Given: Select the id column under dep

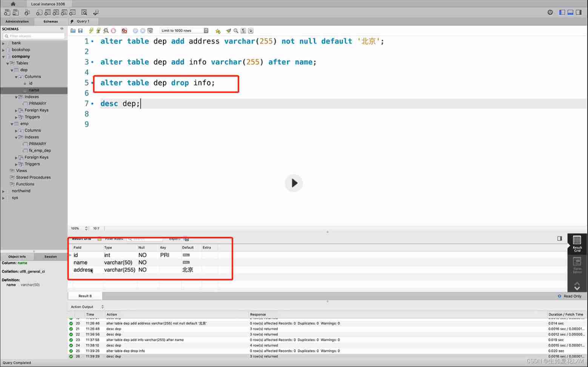Looking at the screenshot, I should 31,83.
